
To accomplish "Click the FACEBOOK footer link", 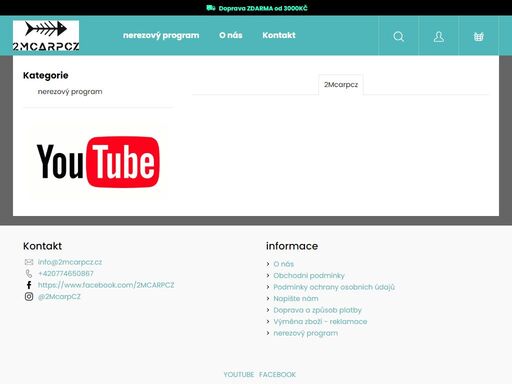I will 277,374.
